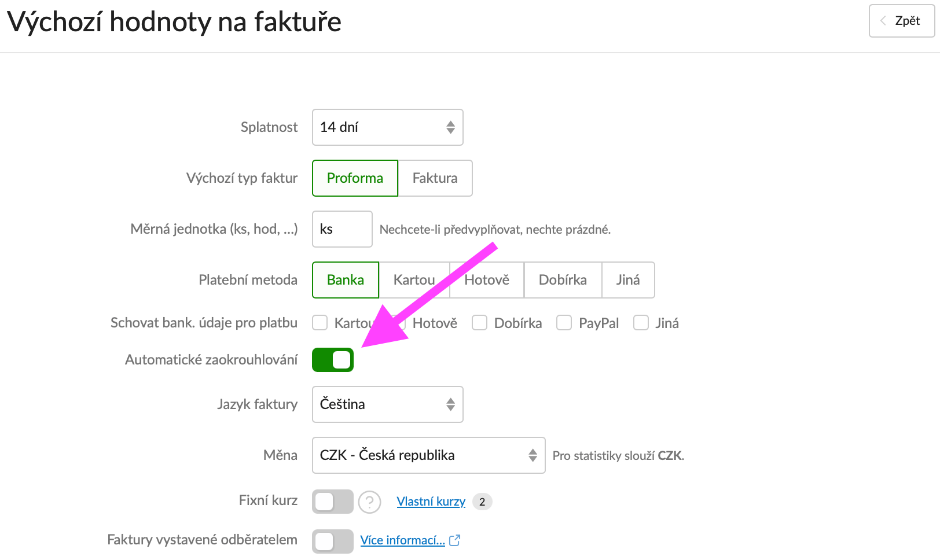
Task: Select Faktura as default invoice type
Action: click(435, 178)
